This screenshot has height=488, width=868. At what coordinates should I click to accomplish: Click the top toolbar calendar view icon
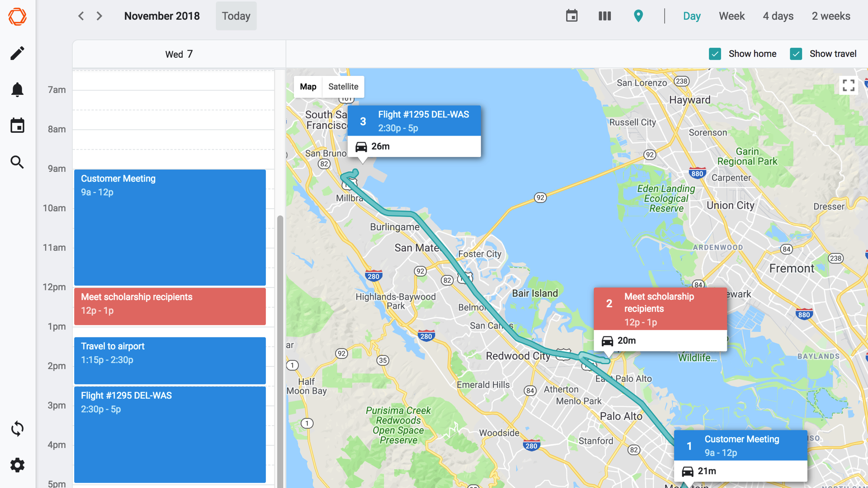tap(571, 16)
